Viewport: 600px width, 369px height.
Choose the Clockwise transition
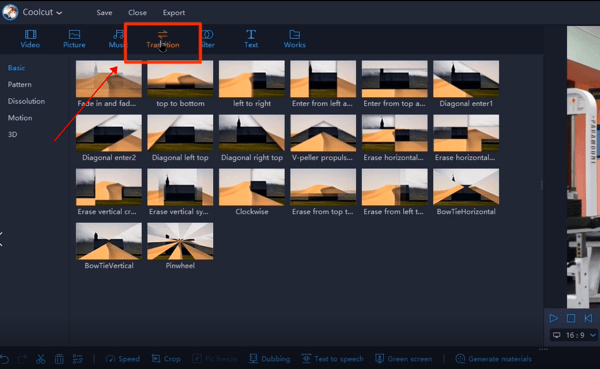252,192
